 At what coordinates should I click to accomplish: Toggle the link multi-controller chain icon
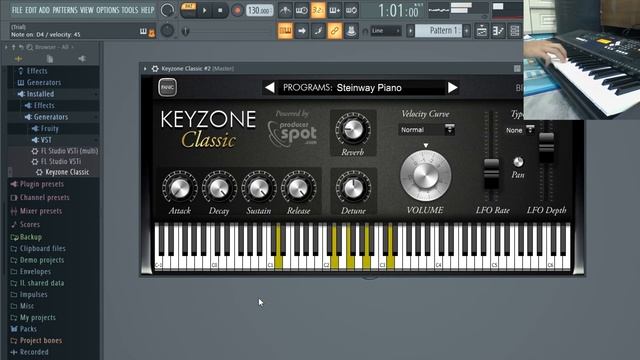335,31
